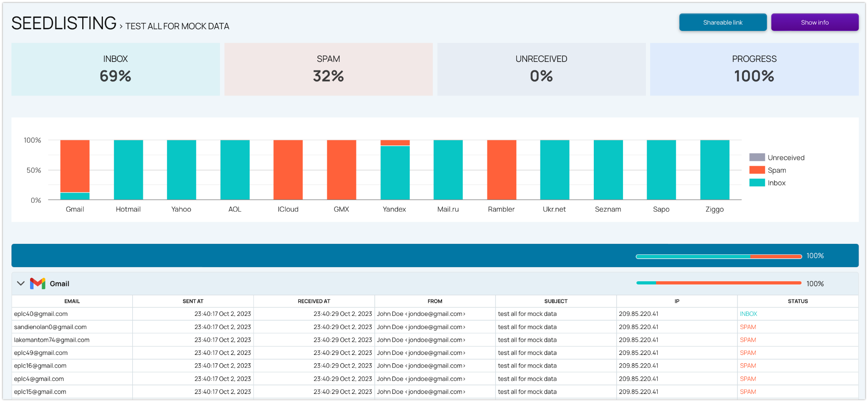Screen dimensions: 868x402
Task: Click the SPAM status of sandienolan0@gmail.com
Action: click(x=748, y=327)
